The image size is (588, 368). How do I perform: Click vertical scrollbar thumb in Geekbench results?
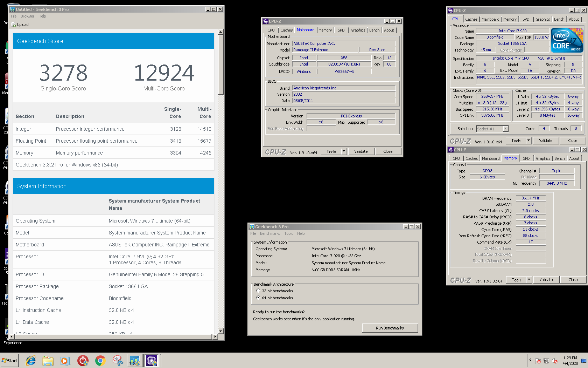[220, 64]
